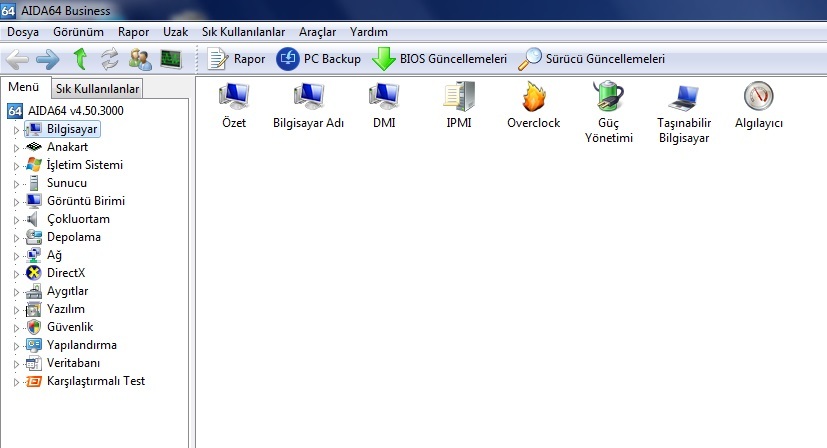The width and height of the screenshot is (827, 448).
Task: Expand the İşletim Sistemi tree node
Action: coord(16,166)
